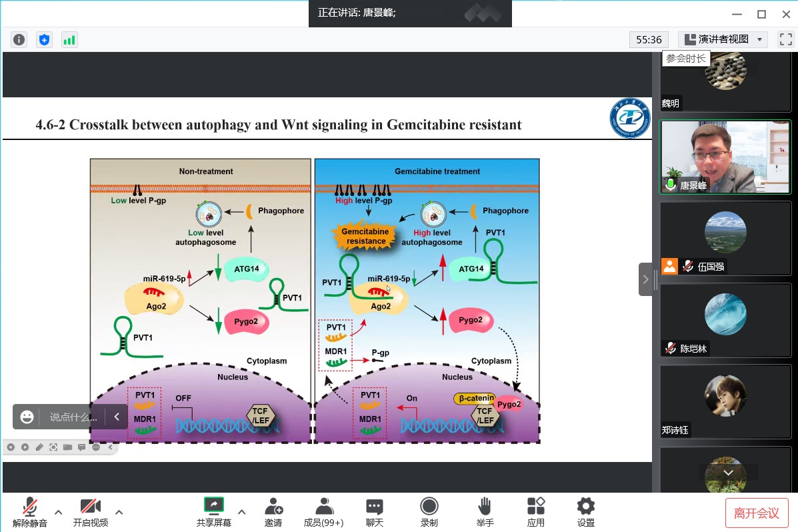Open the meeting info icon

(x=19, y=40)
